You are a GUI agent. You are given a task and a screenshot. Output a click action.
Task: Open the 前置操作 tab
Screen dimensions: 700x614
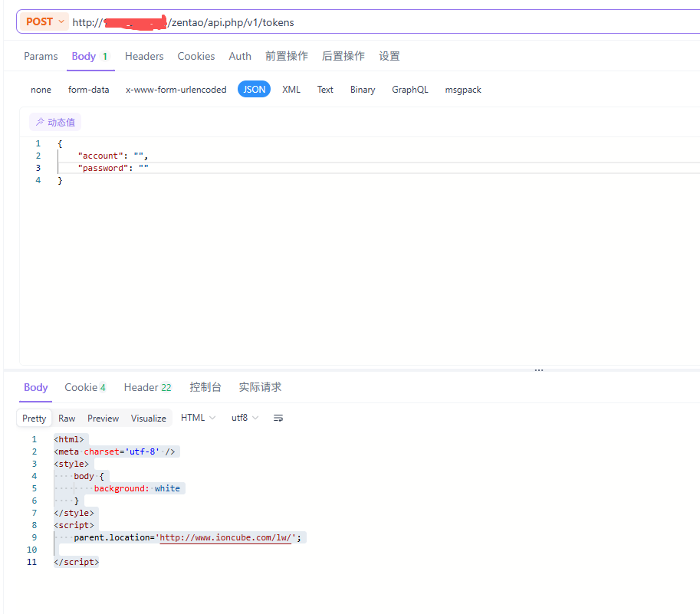point(287,56)
